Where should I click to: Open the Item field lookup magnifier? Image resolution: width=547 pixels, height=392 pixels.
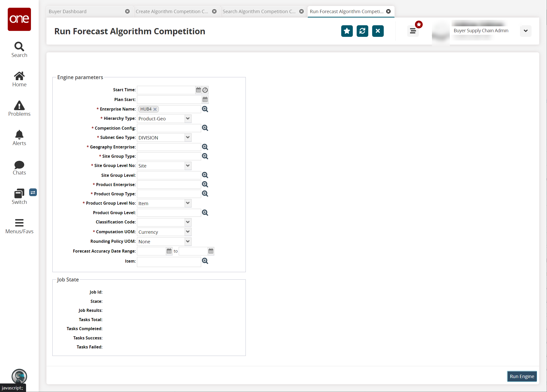[x=205, y=261]
